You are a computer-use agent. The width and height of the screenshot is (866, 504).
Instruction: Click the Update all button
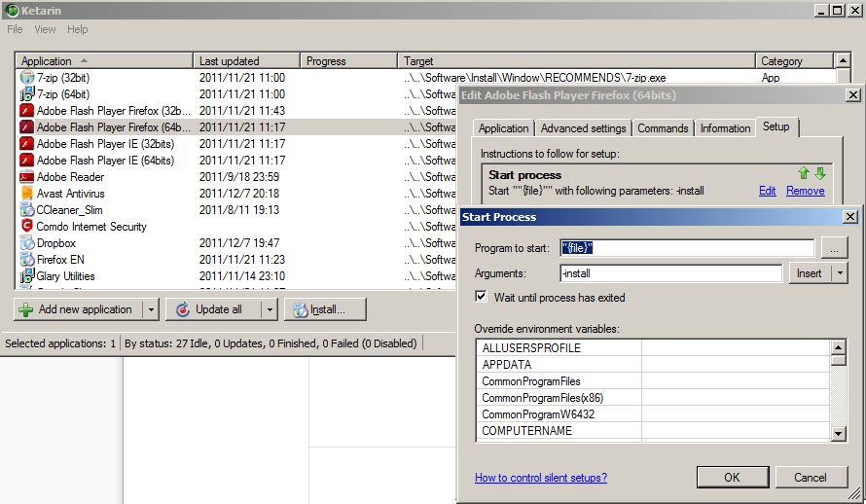pyautogui.click(x=214, y=309)
